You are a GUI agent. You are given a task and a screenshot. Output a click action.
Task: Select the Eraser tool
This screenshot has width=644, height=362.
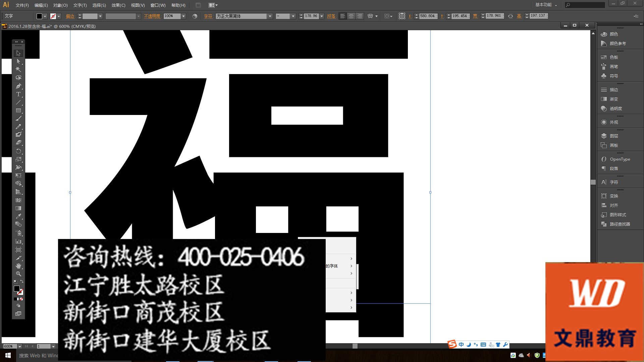tap(18, 142)
